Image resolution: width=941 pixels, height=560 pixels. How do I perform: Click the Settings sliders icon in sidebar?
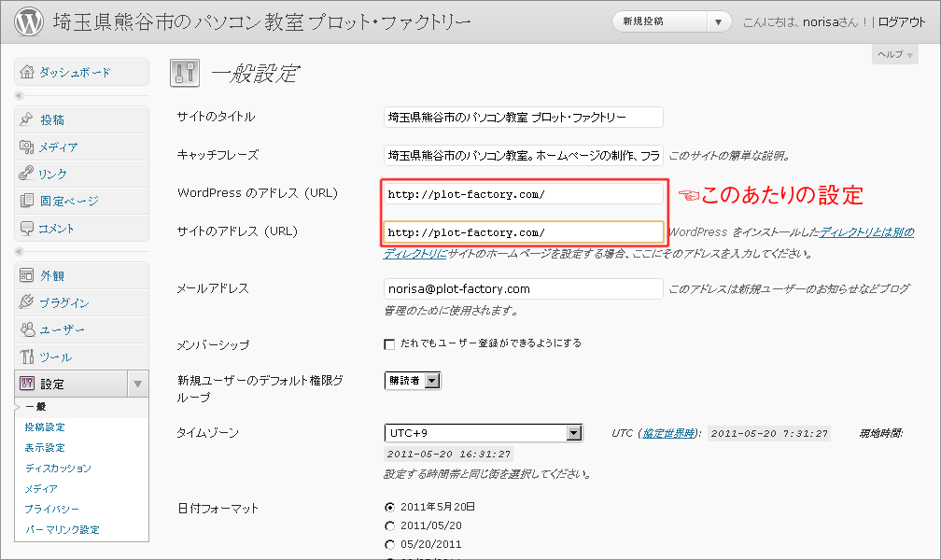pyautogui.click(x=27, y=383)
